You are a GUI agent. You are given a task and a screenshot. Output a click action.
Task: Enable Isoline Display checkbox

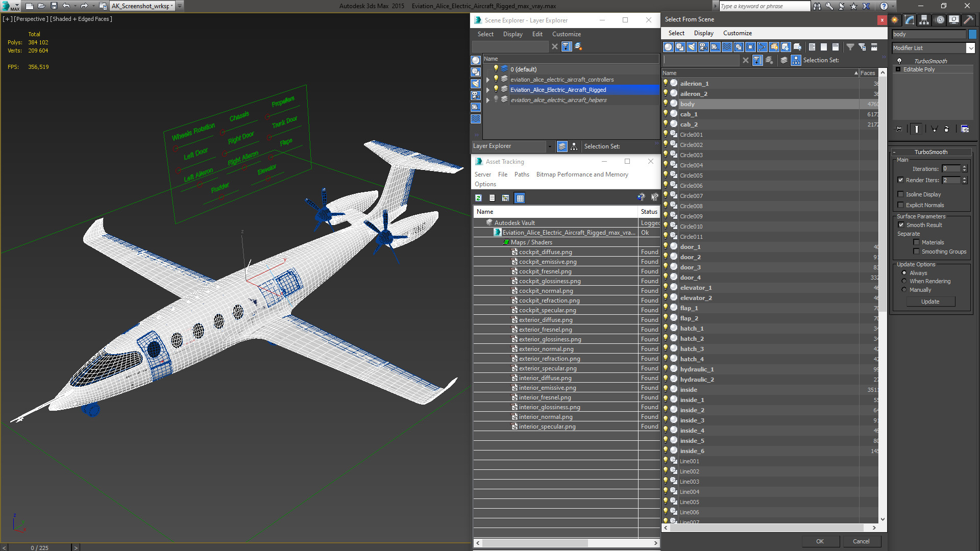[x=900, y=194]
